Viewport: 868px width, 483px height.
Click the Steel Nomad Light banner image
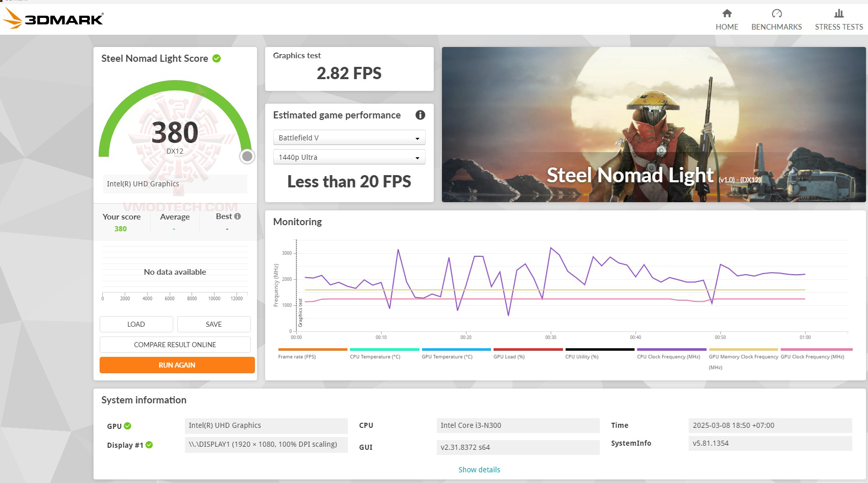click(x=653, y=125)
